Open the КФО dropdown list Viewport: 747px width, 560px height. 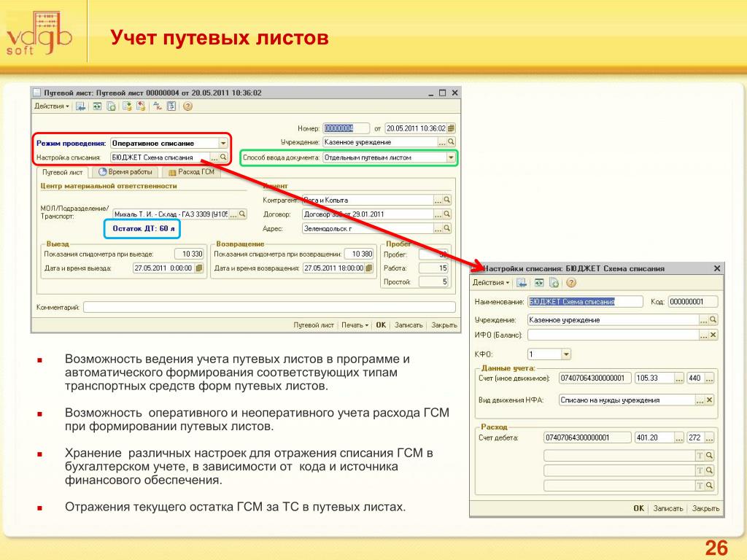(566, 354)
